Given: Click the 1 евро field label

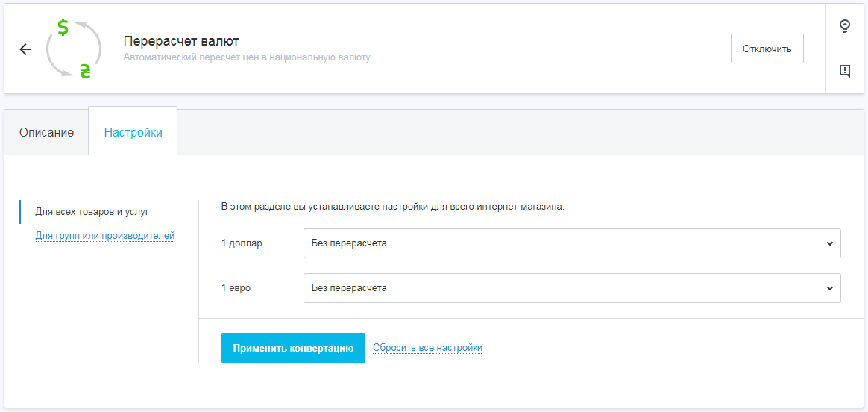Looking at the screenshot, I should click(x=236, y=288).
